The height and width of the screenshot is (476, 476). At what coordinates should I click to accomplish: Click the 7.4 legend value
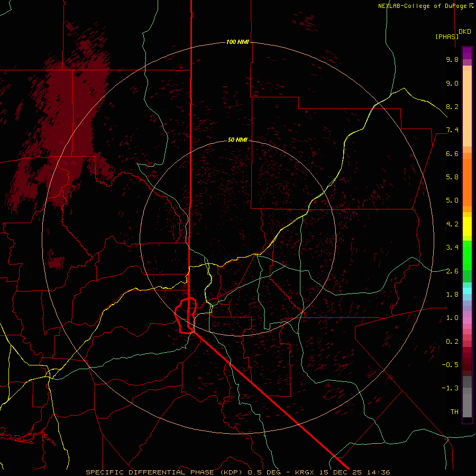(x=452, y=130)
